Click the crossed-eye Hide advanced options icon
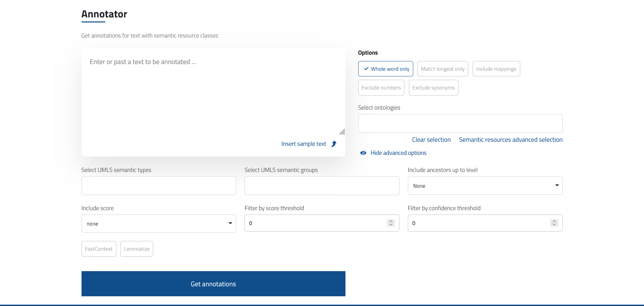Screen dimensions: 644x306 pyautogui.click(x=363, y=153)
